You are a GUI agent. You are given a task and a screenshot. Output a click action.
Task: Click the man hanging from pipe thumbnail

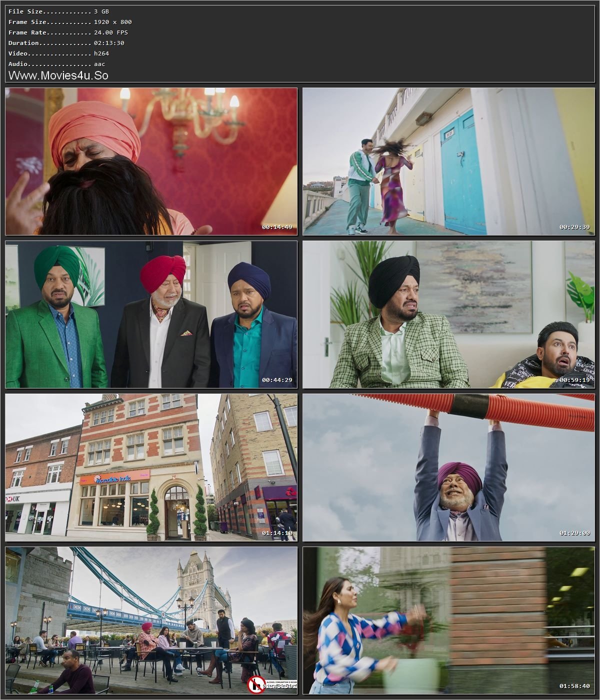[447, 467]
